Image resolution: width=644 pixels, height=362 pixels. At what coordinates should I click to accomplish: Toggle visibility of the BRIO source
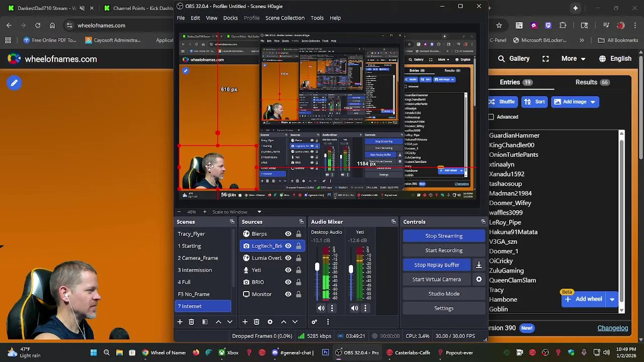point(288,282)
